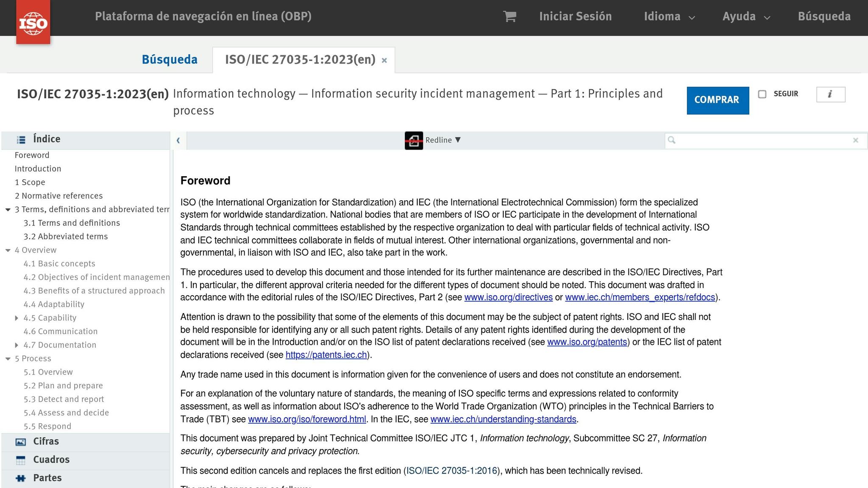Screen dimensions: 868x488
Task: Select 4.4 Adaptability
Action: click(x=54, y=305)
